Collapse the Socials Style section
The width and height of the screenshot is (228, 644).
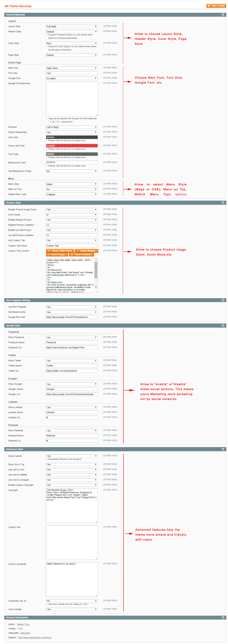coord(223,325)
